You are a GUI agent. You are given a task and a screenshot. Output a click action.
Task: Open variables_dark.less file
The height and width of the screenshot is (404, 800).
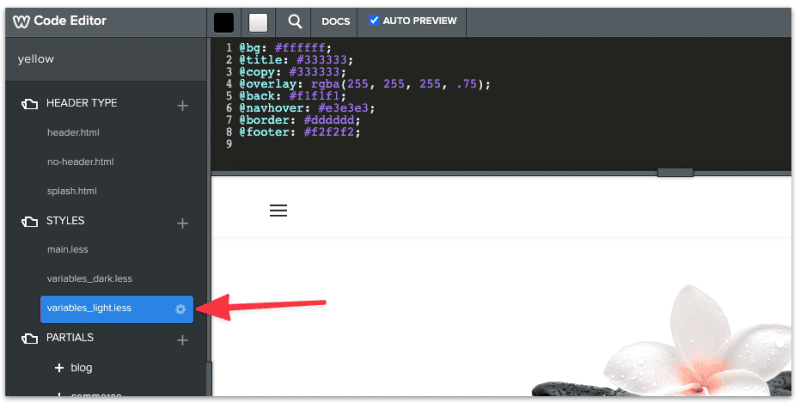click(x=89, y=279)
